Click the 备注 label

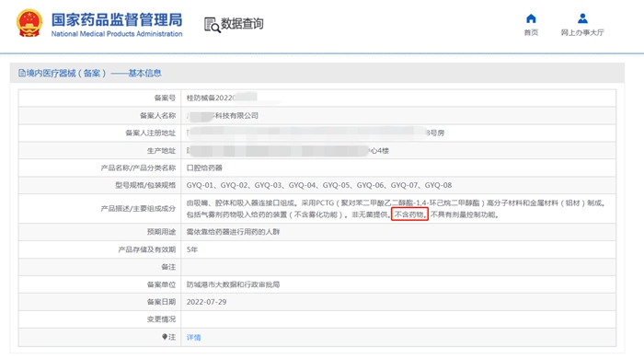pyautogui.click(x=168, y=267)
